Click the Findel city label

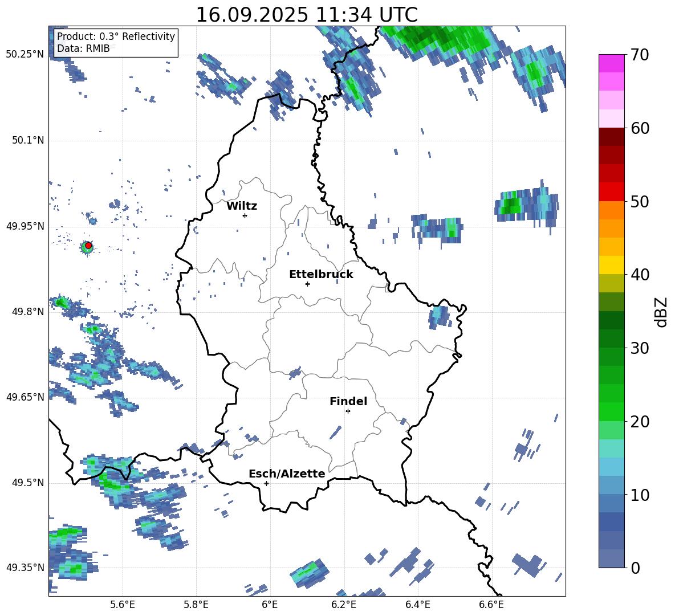(348, 401)
